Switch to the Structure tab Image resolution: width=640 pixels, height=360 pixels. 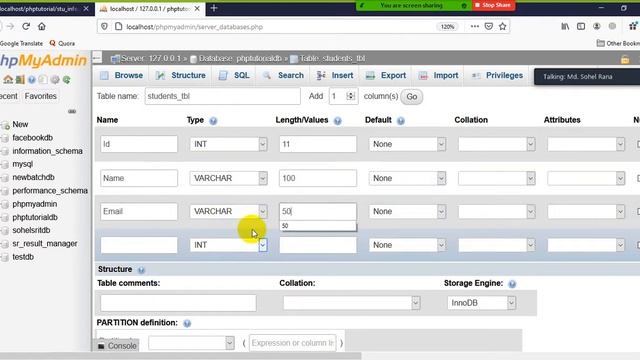click(x=181, y=76)
